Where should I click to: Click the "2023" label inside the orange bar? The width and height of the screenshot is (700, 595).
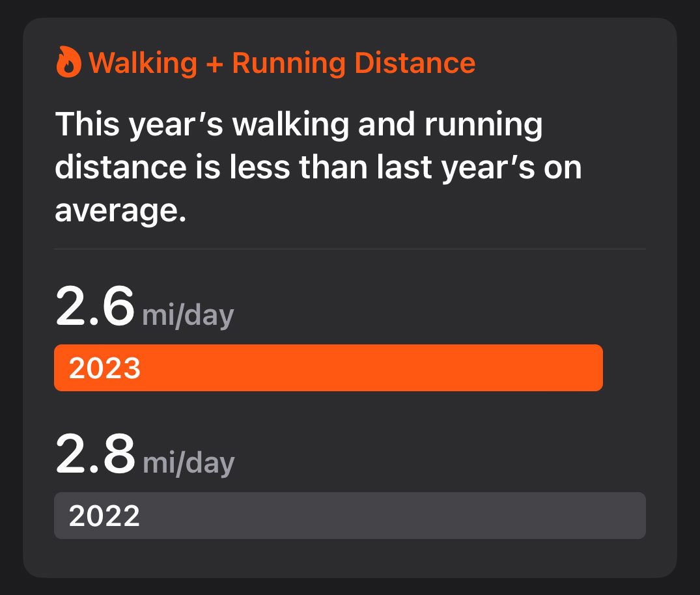pyautogui.click(x=105, y=368)
